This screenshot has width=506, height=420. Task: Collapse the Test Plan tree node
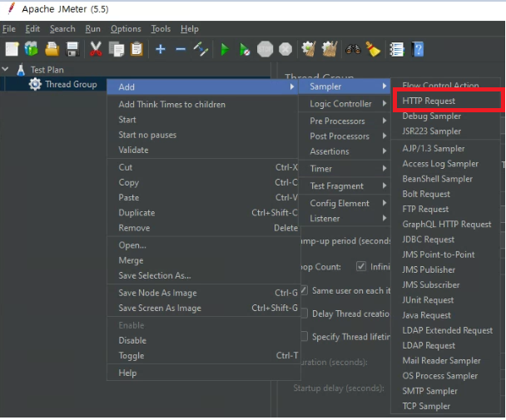click(5, 69)
